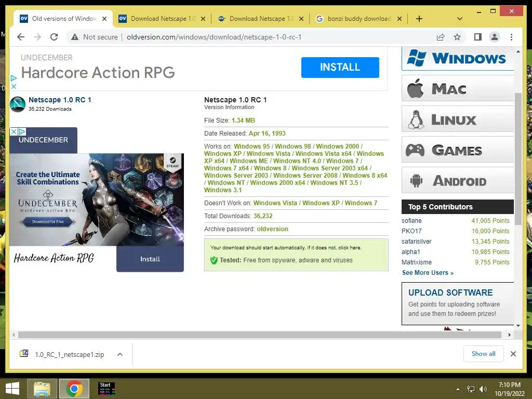
Task: Click the vertical scrollbar down arrow
Action: click(518, 326)
